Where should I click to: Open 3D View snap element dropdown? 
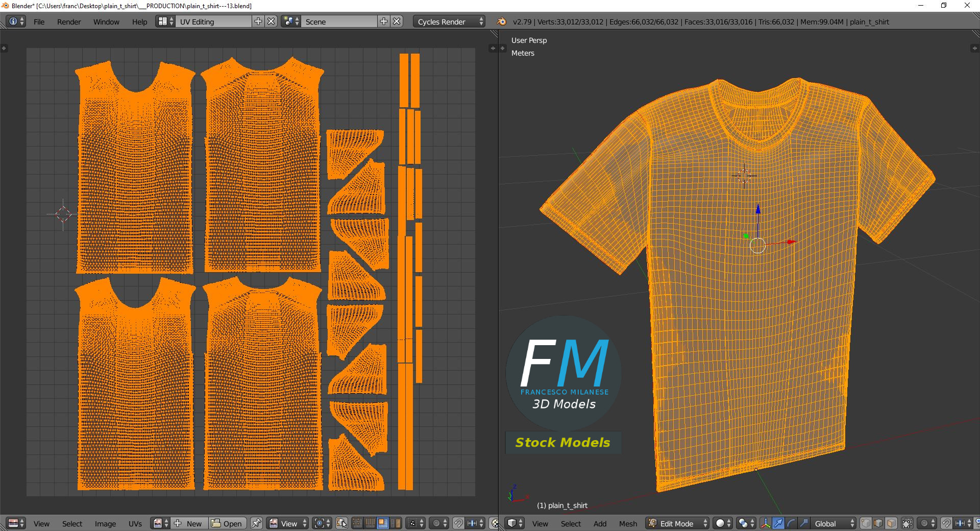(964, 523)
